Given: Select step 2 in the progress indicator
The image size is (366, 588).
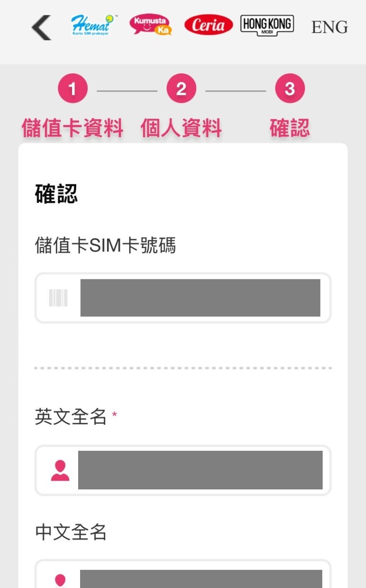Looking at the screenshot, I should (x=181, y=88).
